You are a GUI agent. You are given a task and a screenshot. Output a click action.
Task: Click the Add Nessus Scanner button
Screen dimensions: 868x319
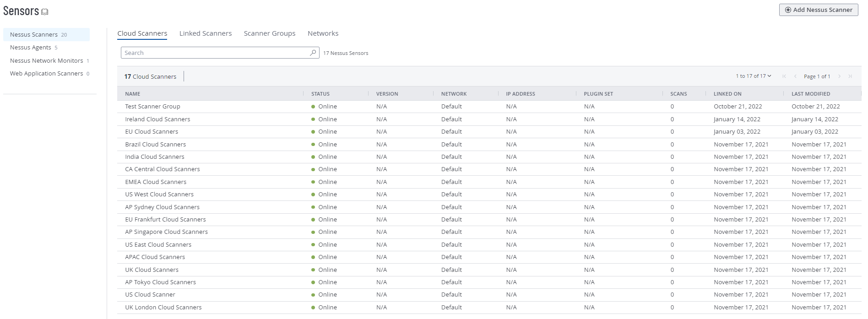[819, 10]
